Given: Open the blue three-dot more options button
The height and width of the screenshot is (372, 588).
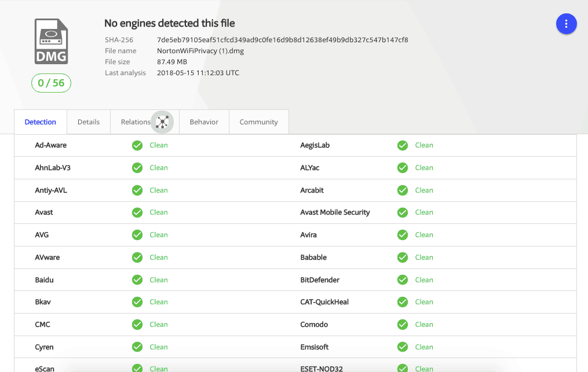Looking at the screenshot, I should [x=566, y=24].
